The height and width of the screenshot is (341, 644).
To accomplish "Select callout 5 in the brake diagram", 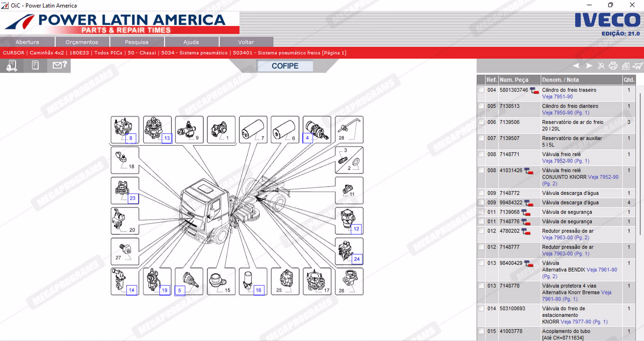I will tap(180, 290).
